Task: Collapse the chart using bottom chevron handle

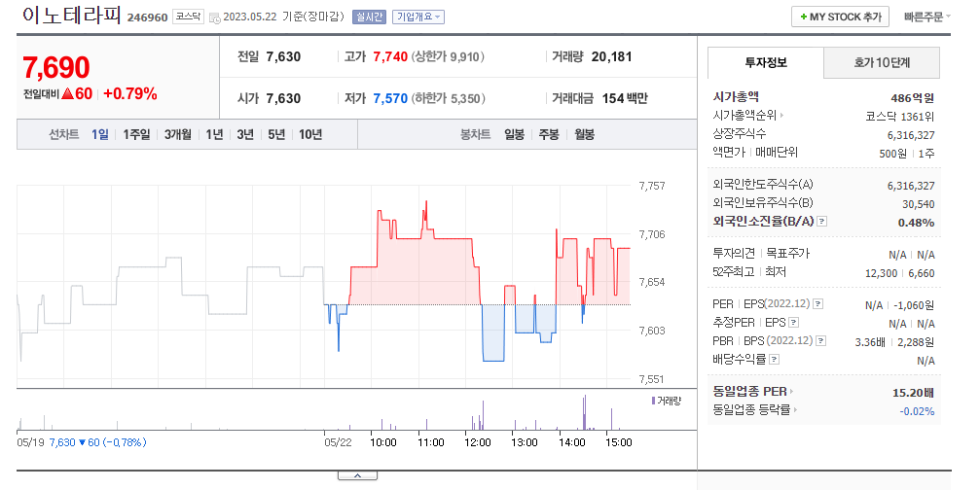Action: 357,475
